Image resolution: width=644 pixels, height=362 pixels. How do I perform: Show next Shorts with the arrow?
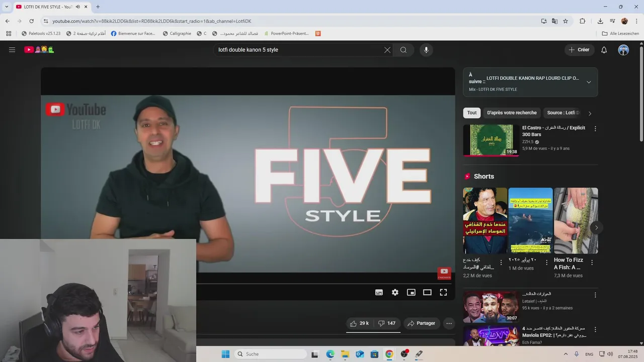tap(596, 228)
